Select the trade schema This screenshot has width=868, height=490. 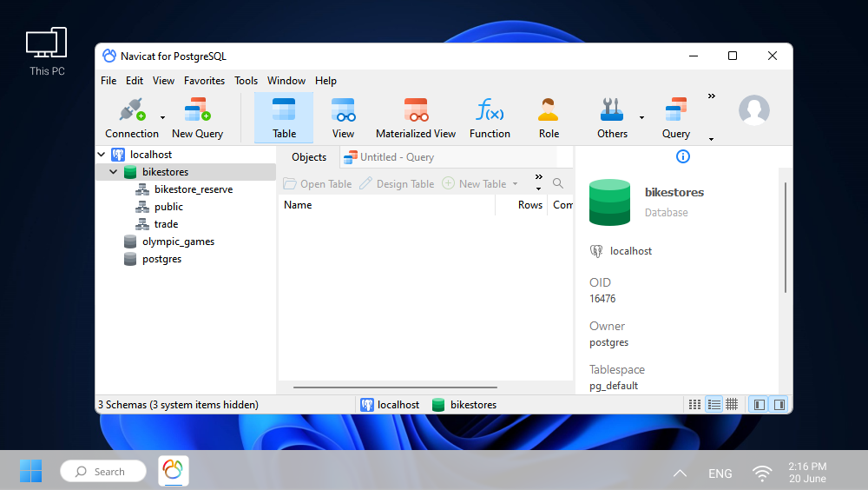pyautogui.click(x=166, y=224)
